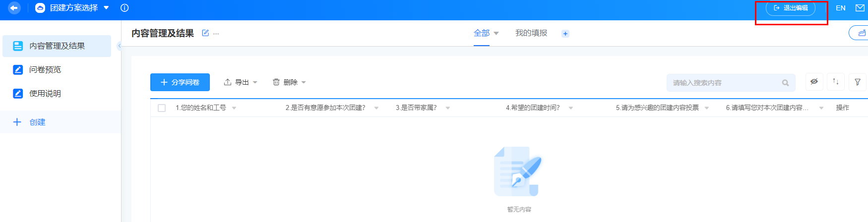Select 问卷预览 in the sidebar

click(45, 70)
